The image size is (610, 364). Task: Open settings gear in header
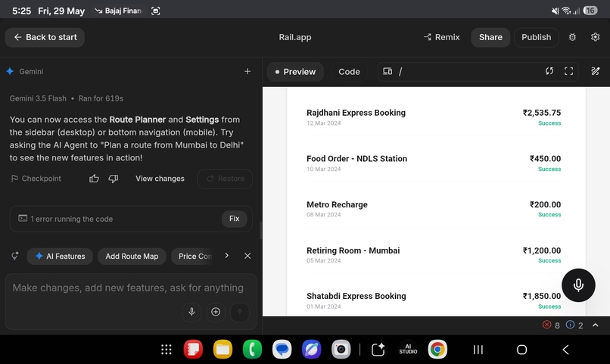click(595, 37)
